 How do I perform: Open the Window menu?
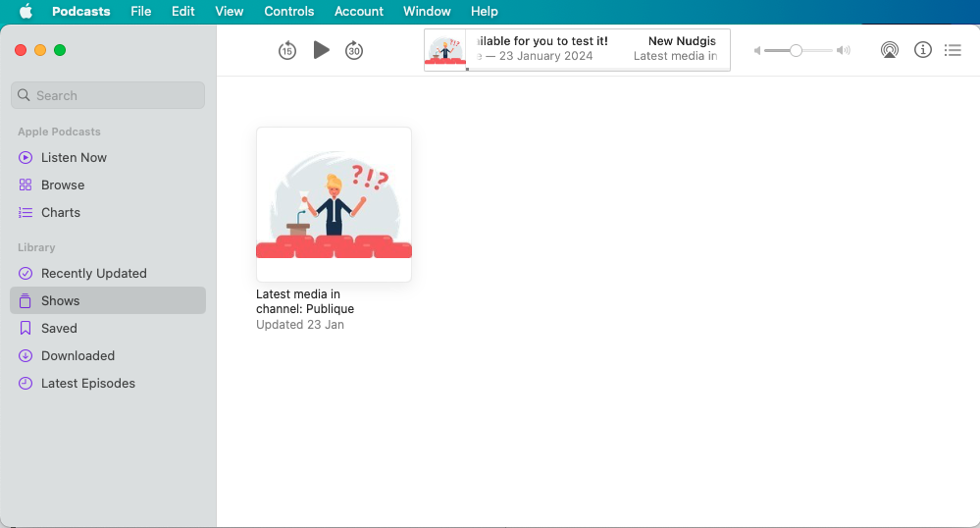click(427, 11)
